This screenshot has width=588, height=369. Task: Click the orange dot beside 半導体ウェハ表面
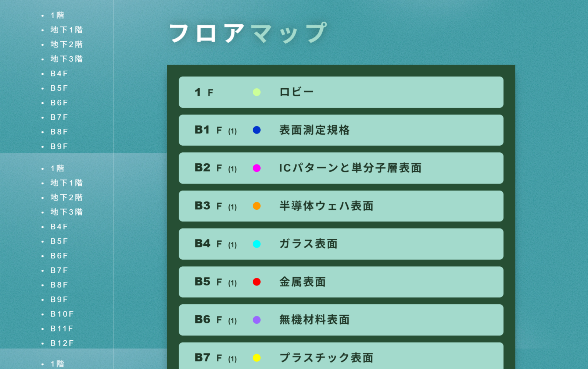coord(257,206)
